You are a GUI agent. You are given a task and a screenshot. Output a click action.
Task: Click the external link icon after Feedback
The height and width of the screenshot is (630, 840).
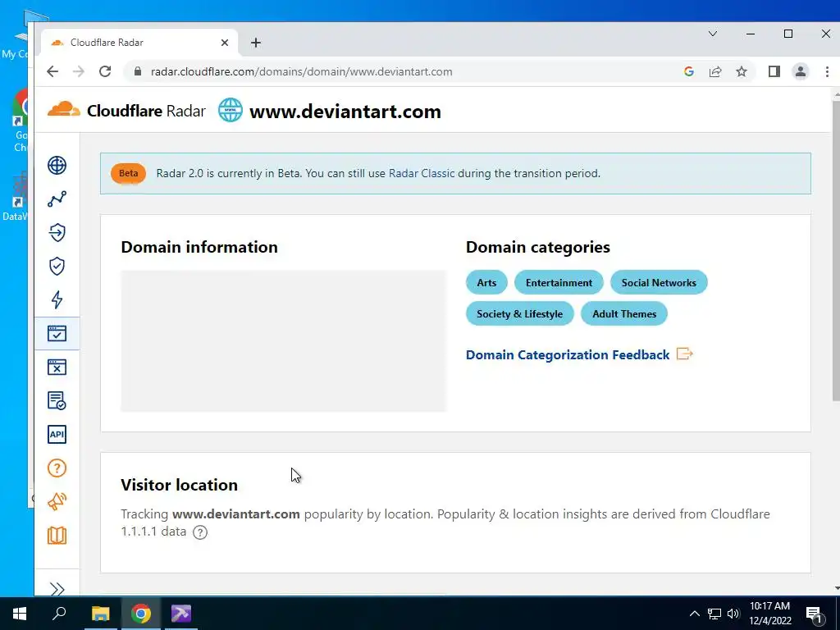[685, 354]
